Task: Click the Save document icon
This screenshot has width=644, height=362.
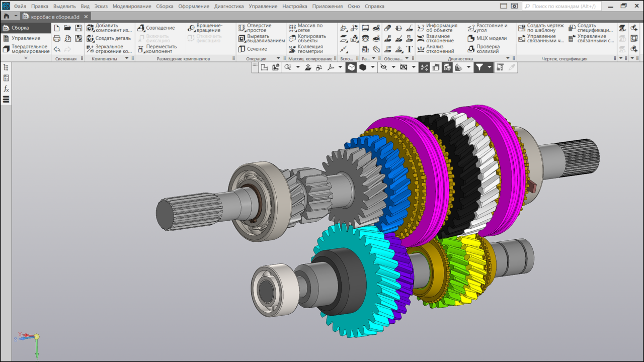Action: 78,28
